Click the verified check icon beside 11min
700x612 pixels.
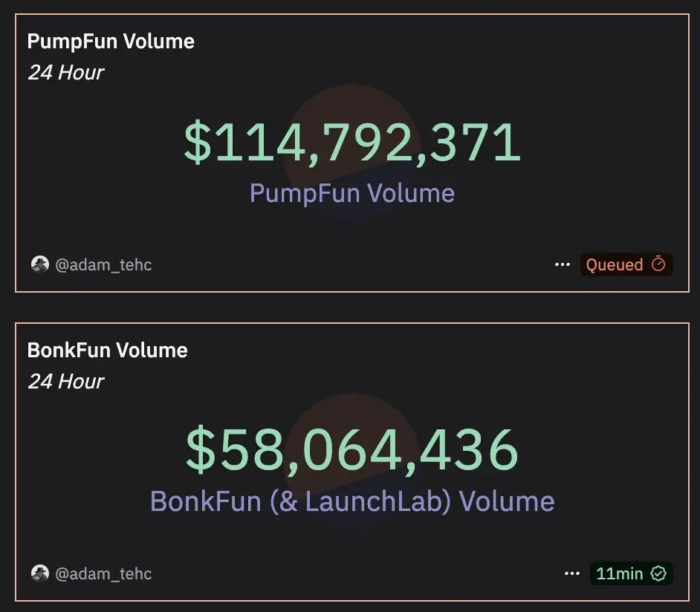click(x=658, y=573)
